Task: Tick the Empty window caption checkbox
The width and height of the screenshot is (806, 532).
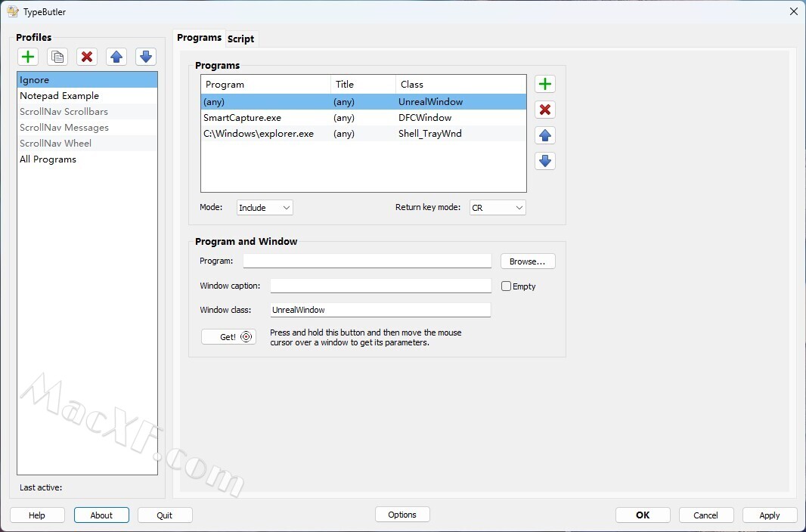Action: point(507,286)
